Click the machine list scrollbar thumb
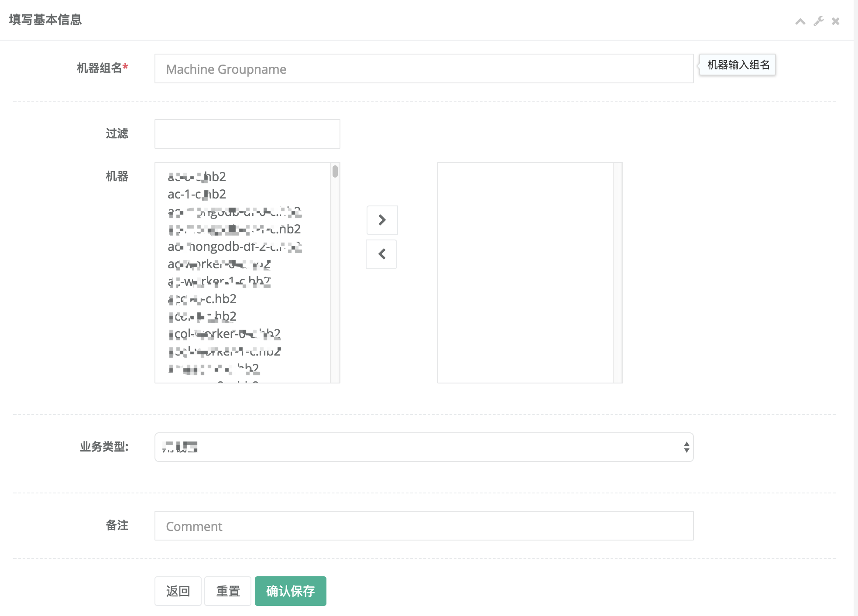The height and width of the screenshot is (616, 858). 335,171
